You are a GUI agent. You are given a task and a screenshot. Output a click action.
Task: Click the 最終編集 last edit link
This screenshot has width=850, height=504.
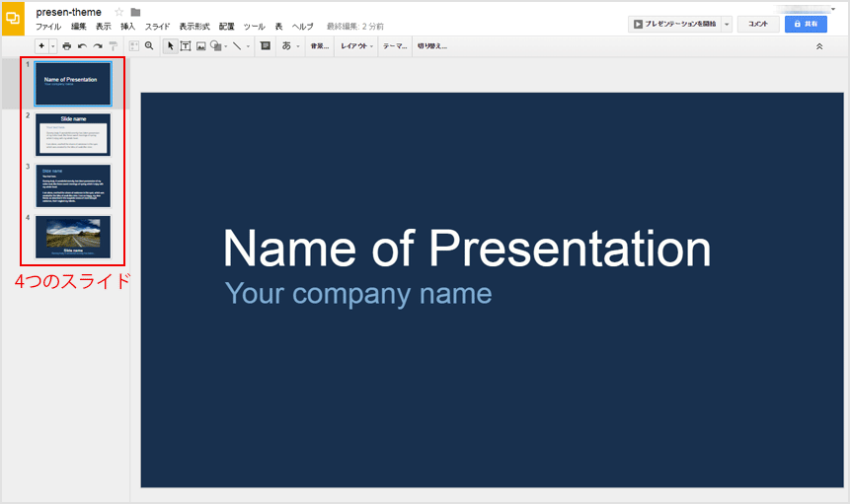pyautogui.click(x=355, y=26)
